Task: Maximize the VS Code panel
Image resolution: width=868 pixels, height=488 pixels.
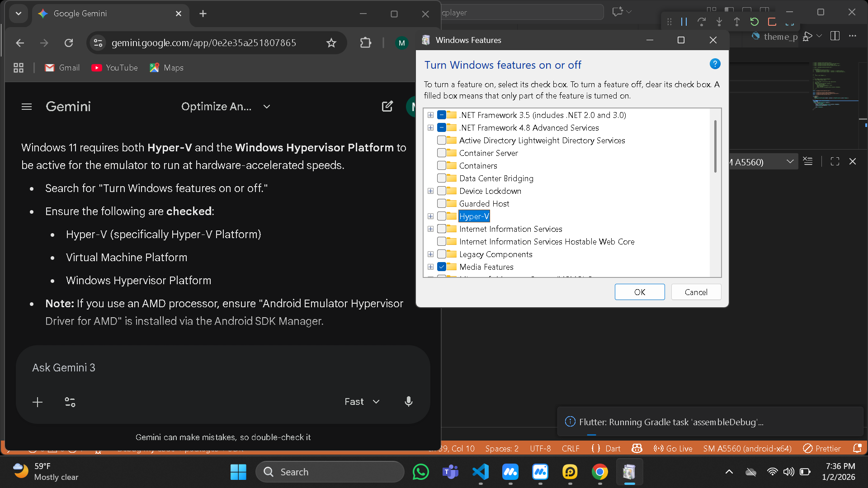Action: [x=835, y=161]
